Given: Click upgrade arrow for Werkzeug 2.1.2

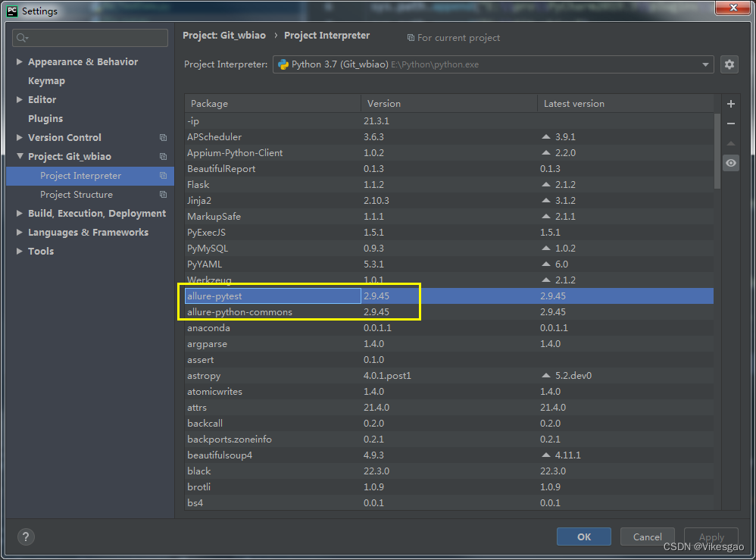Looking at the screenshot, I should pyautogui.click(x=545, y=280).
